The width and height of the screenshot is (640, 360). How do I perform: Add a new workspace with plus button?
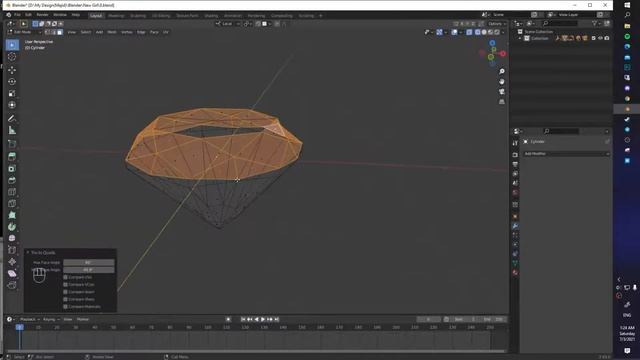click(x=320, y=16)
